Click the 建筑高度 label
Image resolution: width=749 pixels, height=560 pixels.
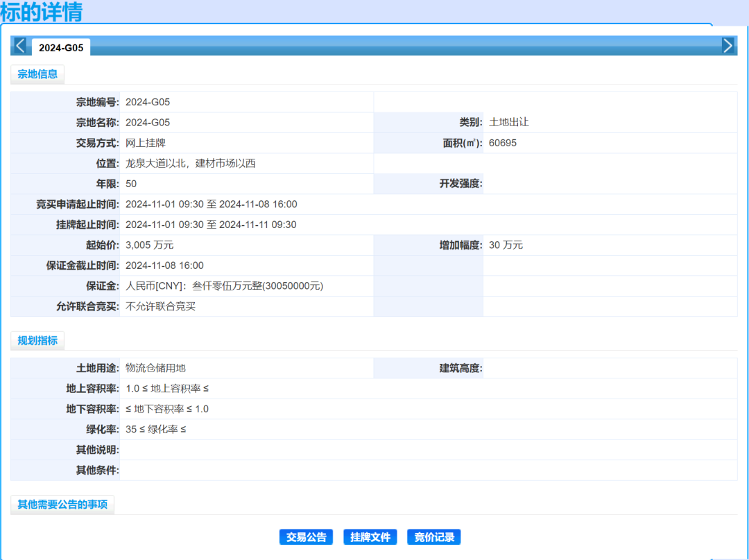click(461, 368)
